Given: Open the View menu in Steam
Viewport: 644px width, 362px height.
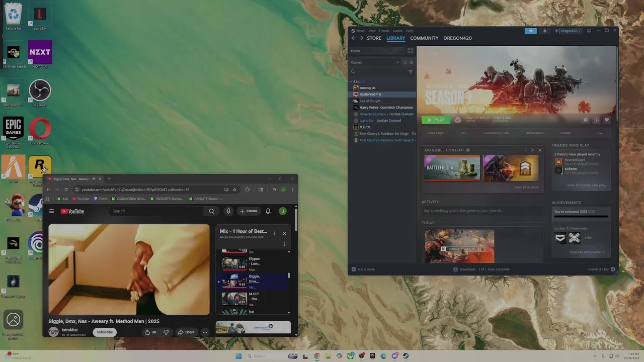Looking at the screenshot, I should pos(372,31).
